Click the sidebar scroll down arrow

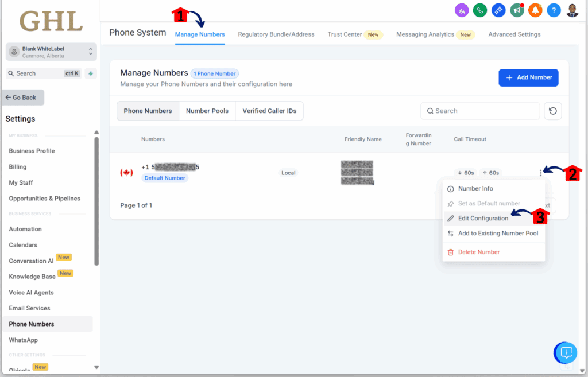(x=96, y=367)
